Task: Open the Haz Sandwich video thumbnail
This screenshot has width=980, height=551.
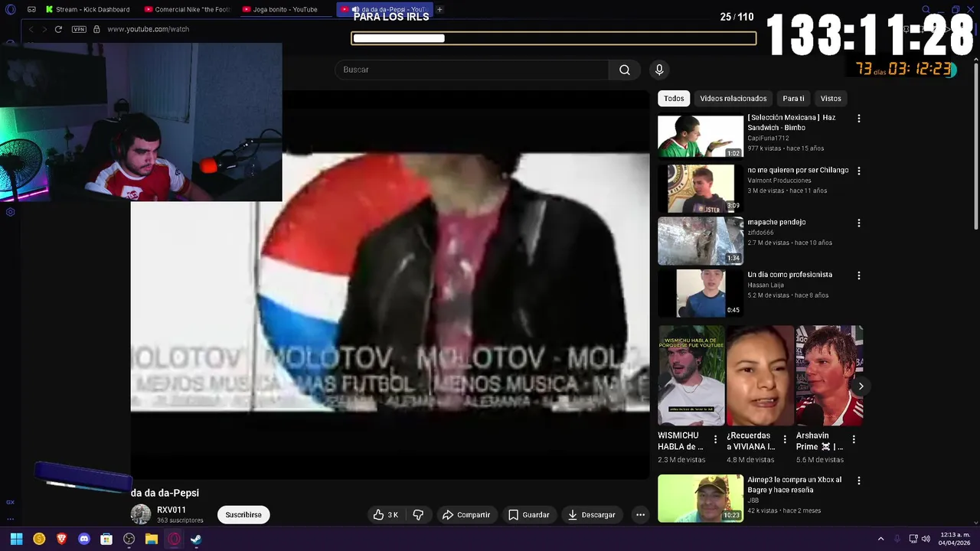Action: click(x=701, y=136)
